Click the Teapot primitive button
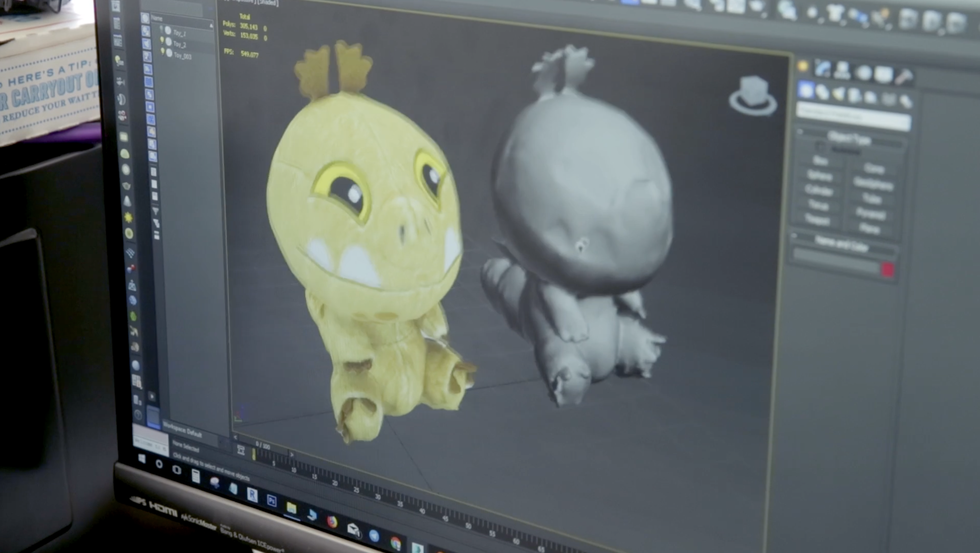The image size is (980, 553). pos(817,220)
